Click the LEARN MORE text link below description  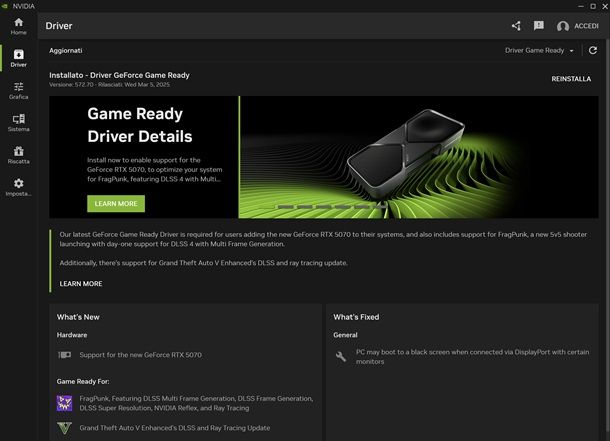click(x=81, y=284)
